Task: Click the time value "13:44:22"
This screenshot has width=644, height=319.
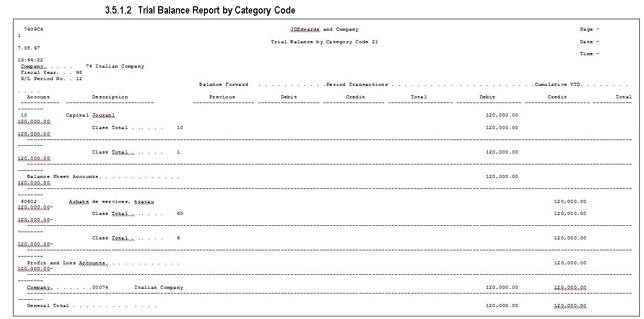Action: [x=30, y=60]
